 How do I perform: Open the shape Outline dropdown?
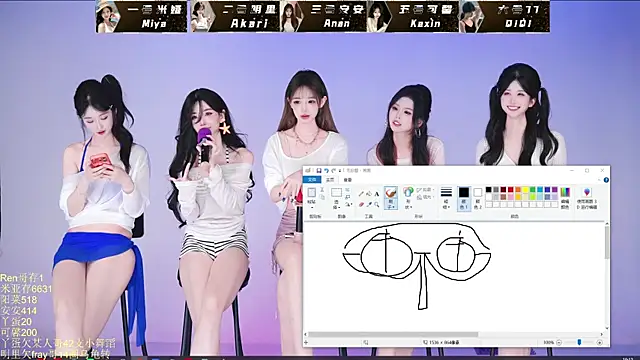424,190
